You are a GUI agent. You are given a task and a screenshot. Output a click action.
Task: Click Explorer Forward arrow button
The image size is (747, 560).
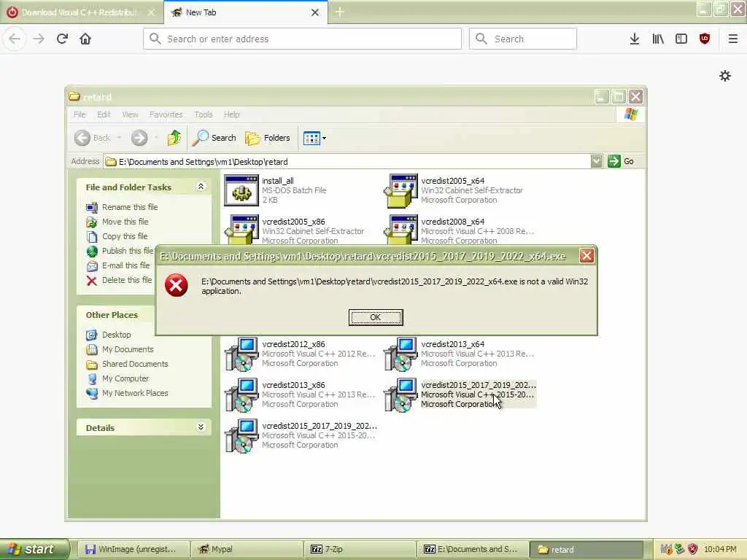(x=139, y=138)
